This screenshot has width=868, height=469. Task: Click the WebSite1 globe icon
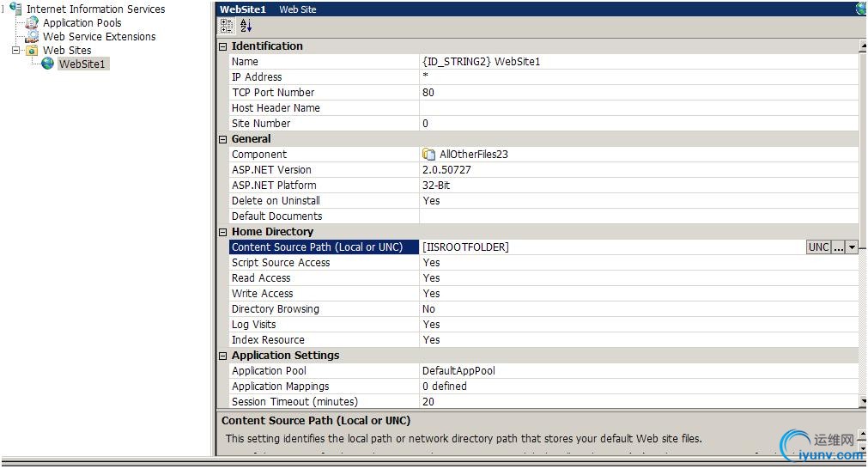coord(47,64)
